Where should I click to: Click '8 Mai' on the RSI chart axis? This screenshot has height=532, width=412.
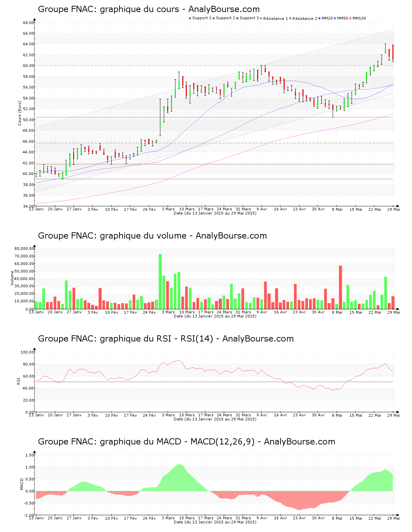click(x=337, y=415)
